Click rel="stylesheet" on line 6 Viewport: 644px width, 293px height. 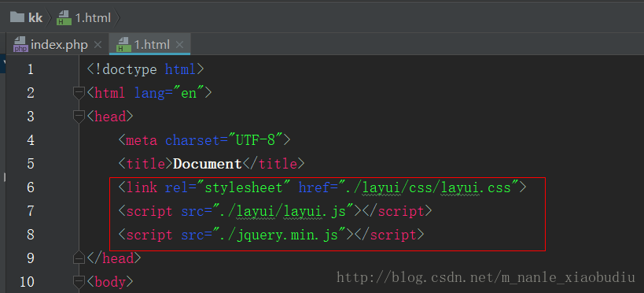[228, 187]
